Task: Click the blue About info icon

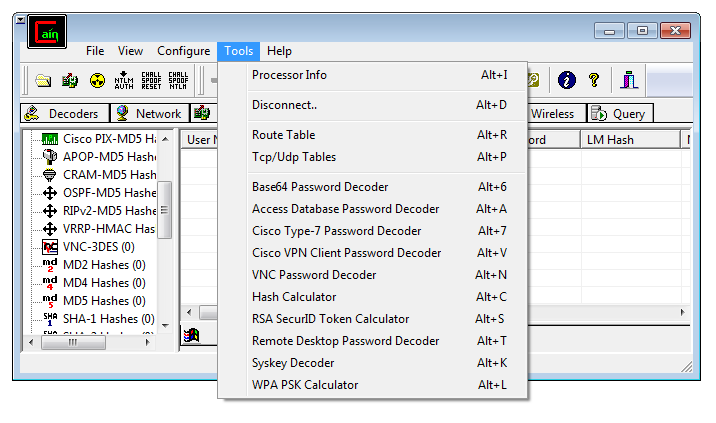Action: (567, 80)
